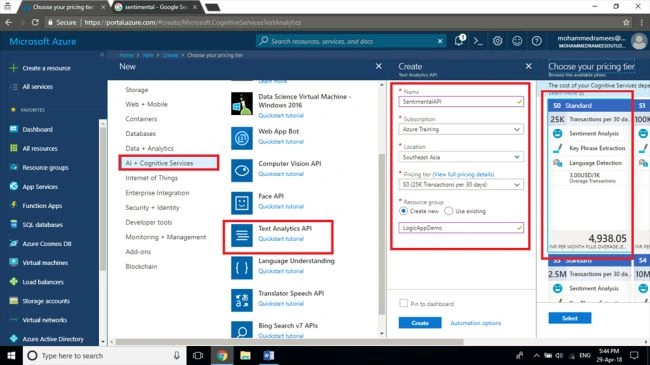Open Automation options link
The width and height of the screenshot is (650, 365).
475,323
